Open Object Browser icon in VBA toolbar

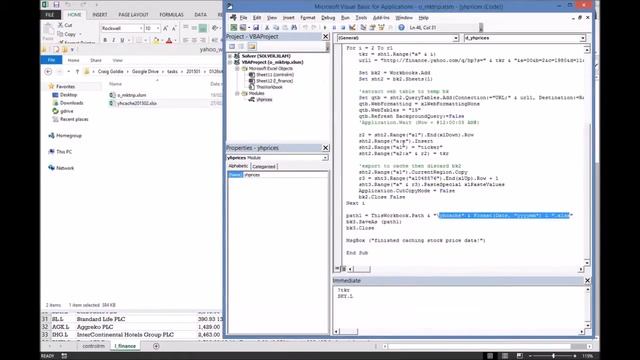382,27
